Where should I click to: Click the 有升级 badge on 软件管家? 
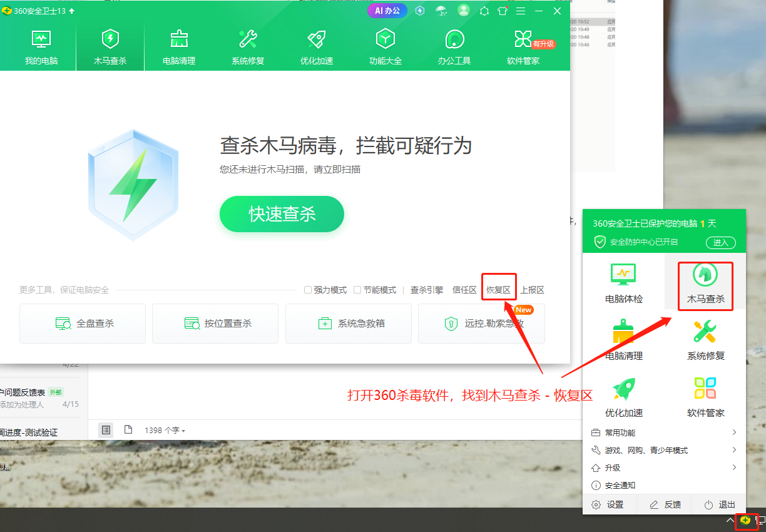tap(543, 44)
